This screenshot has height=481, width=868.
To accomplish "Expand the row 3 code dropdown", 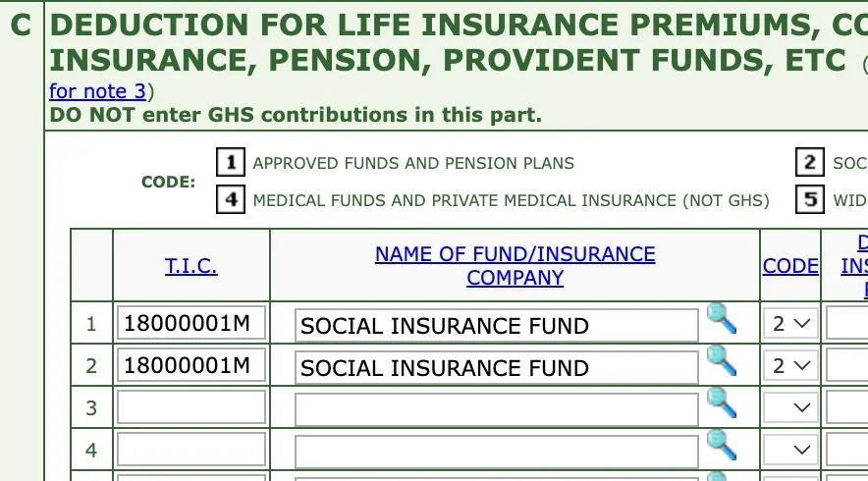I will 790,407.
